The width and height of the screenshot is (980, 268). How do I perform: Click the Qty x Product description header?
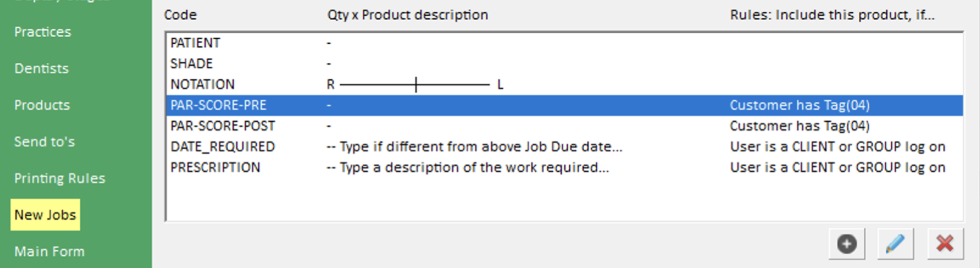coord(408,15)
